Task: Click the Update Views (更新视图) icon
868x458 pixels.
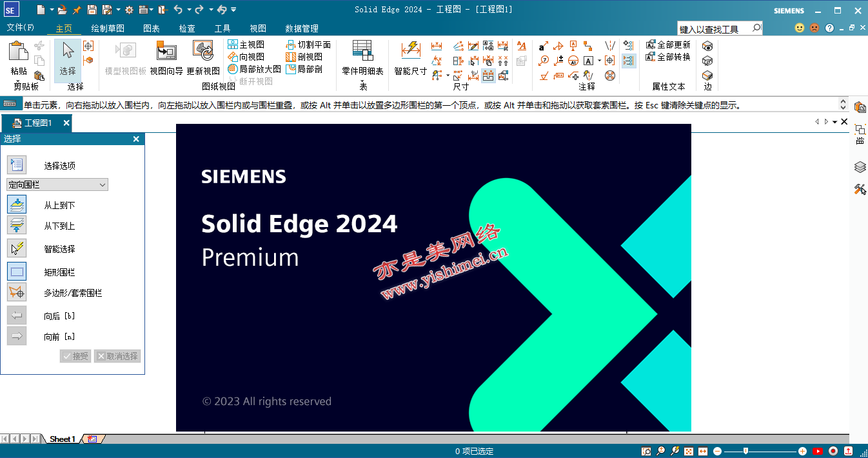Action: [x=203, y=58]
